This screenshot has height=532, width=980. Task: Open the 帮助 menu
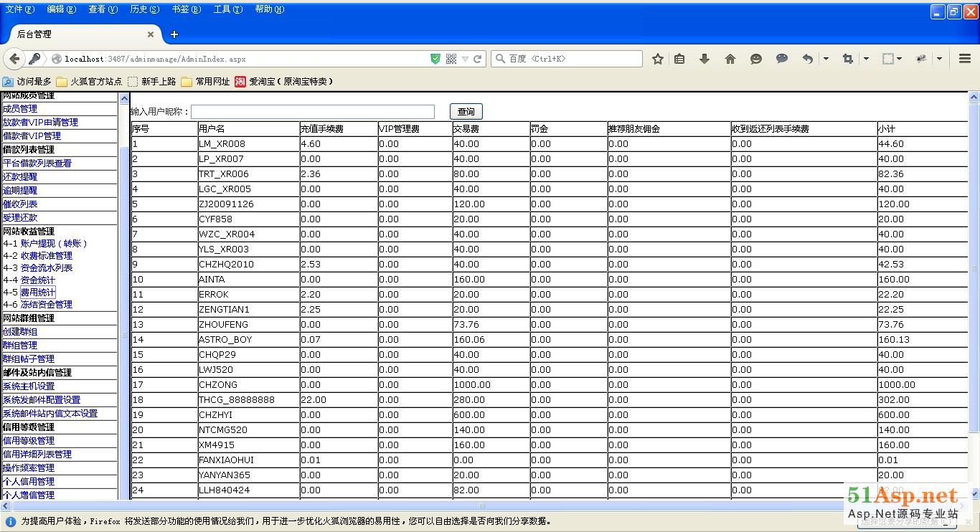click(x=270, y=9)
